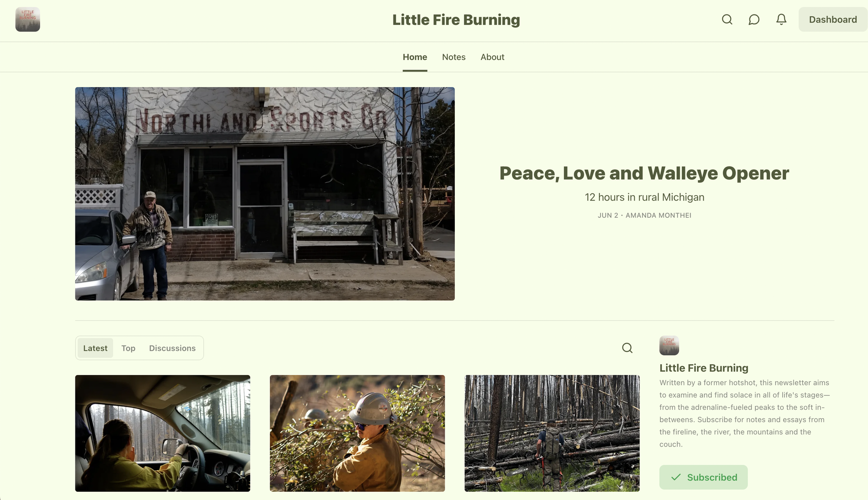This screenshot has height=500, width=868.
Task: Open the header search icon
Action: tap(727, 19)
